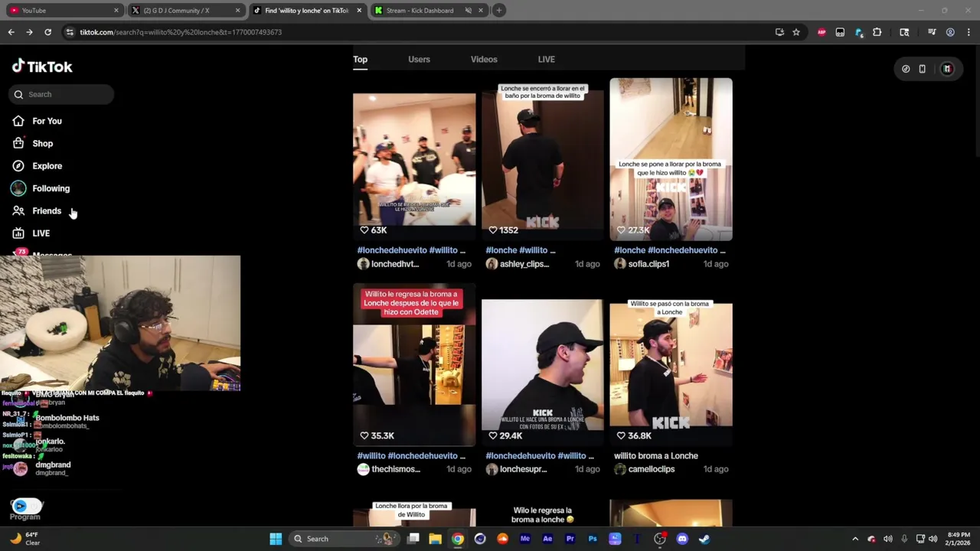This screenshot has height=551, width=980.
Task: Open the video thumbnail with 35.3K likes
Action: tap(414, 365)
